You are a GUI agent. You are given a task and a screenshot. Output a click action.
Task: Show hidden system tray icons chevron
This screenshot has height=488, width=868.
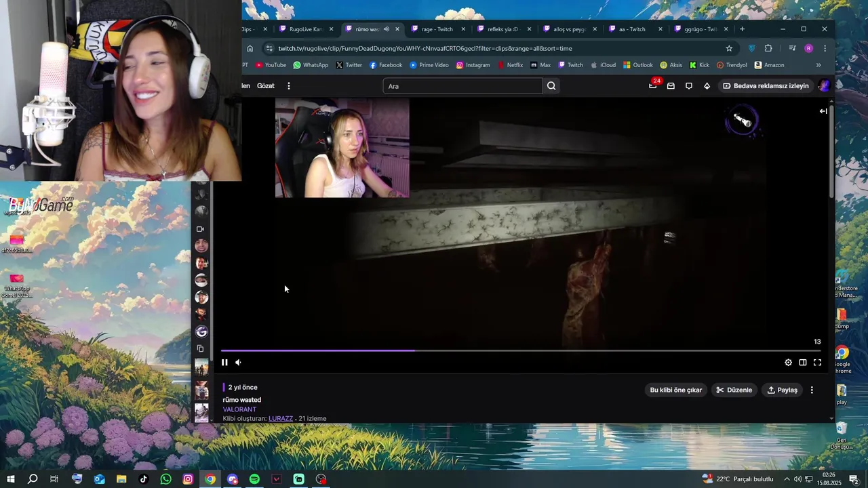[x=787, y=479]
